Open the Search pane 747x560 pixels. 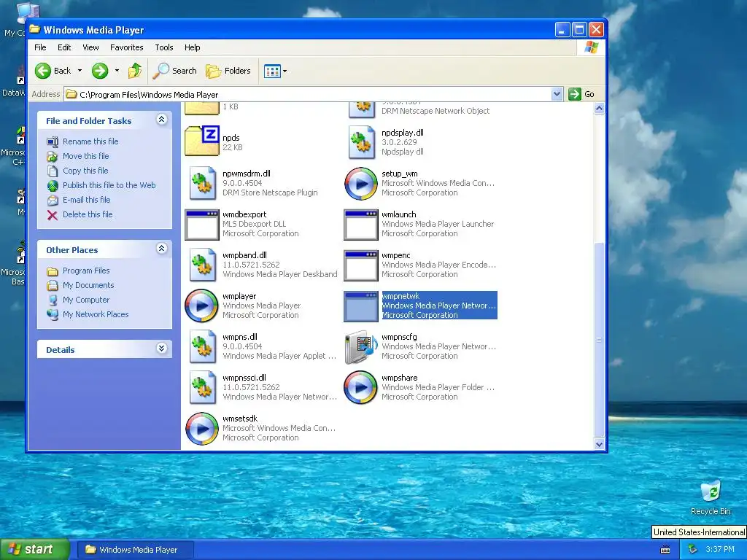pos(175,71)
